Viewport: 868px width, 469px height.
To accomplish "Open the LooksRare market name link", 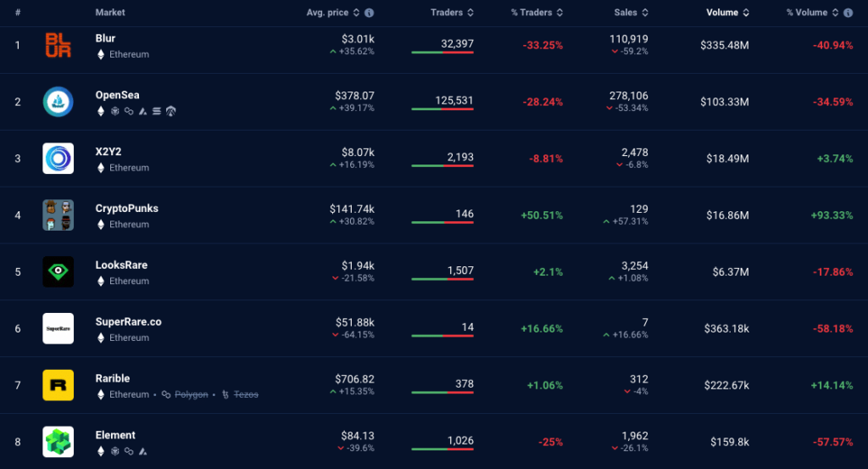I will point(121,265).
